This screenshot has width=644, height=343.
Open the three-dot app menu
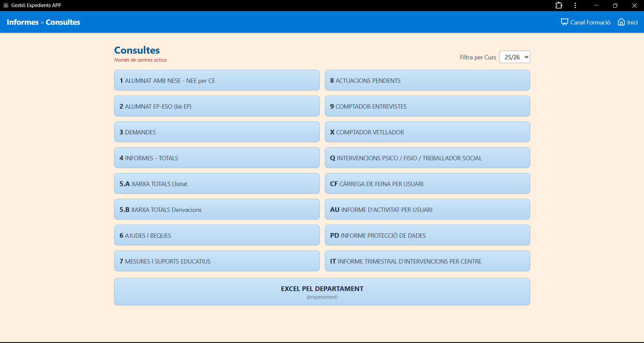(x=575, y=5)
